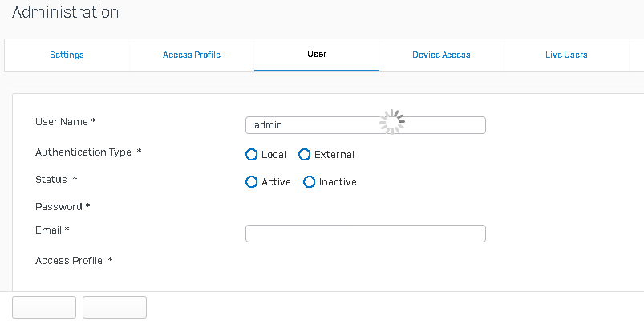The width and height of the screenshot is (644, 321).
Task: Focus the User Name field containing admin
Action: [366, 125]
